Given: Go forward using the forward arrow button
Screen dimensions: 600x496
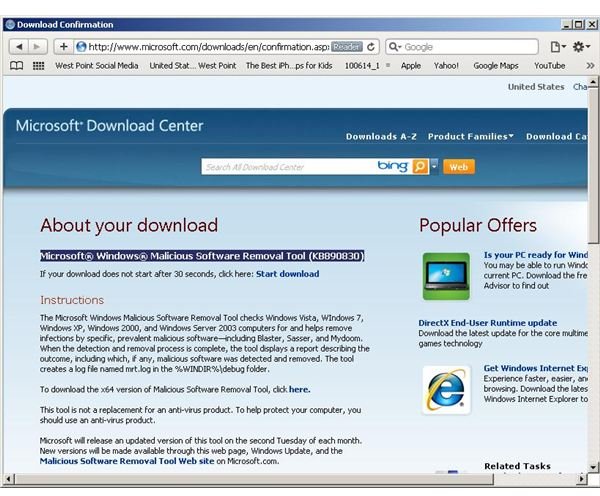Looking at the screenshot, I should [38, 47].
